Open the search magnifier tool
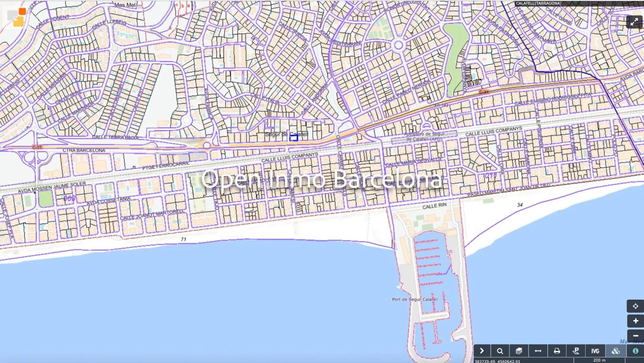Viewport: 644px width, 363px height. click(x=500, y=351)
